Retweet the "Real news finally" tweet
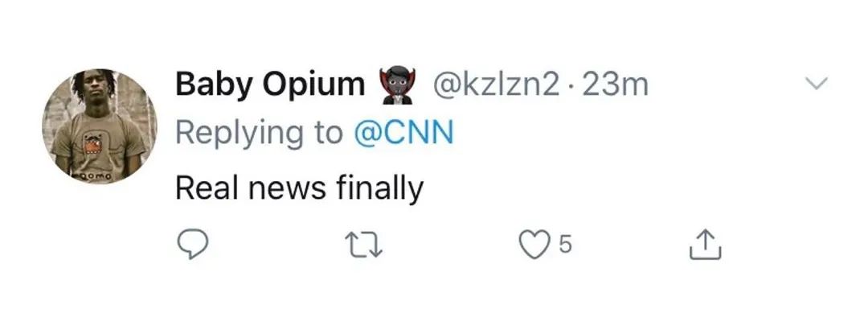The height and width of the screenshot is (326, 868). (x=365, y=245)
